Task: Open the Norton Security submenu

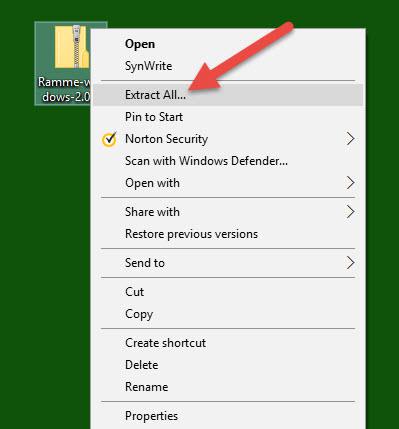Action: click(228, 139)
